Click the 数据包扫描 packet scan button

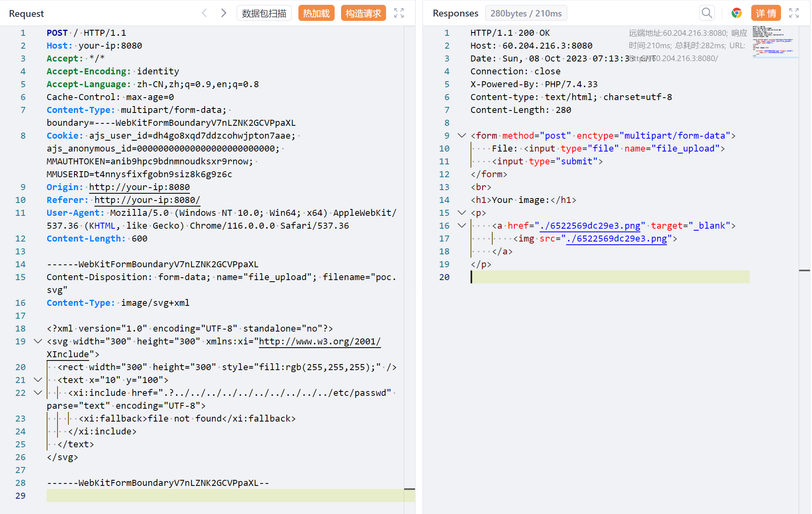click(264, 13)
